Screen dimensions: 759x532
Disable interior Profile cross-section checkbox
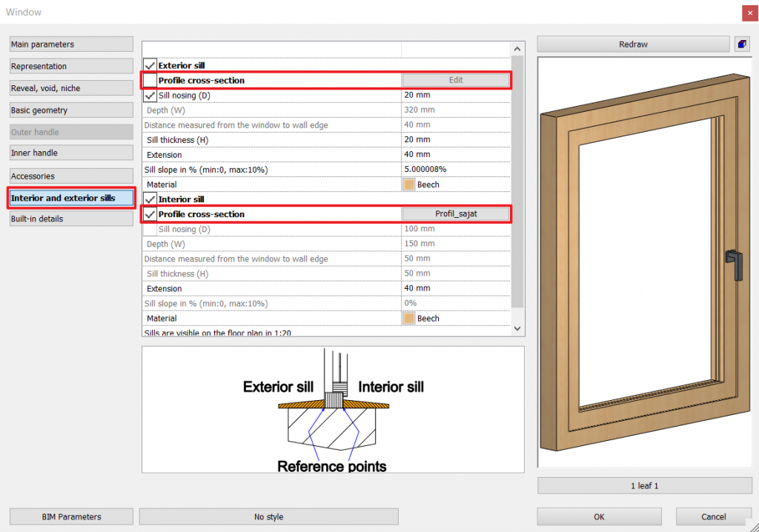(x=150, y=214)
